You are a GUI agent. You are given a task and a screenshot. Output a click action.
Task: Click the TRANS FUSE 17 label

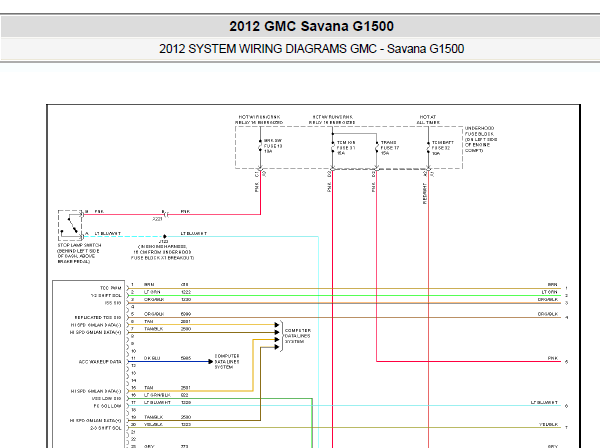(390, 148)
